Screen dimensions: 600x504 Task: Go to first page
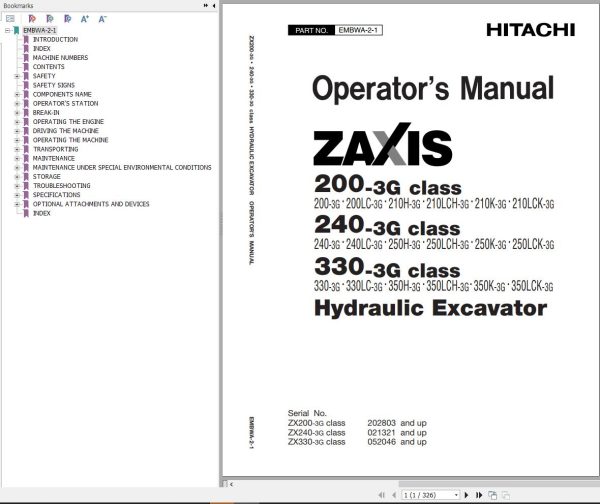tap(382, 495)
